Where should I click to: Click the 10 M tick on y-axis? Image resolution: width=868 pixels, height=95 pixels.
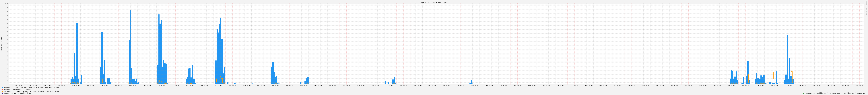(6, 44)
